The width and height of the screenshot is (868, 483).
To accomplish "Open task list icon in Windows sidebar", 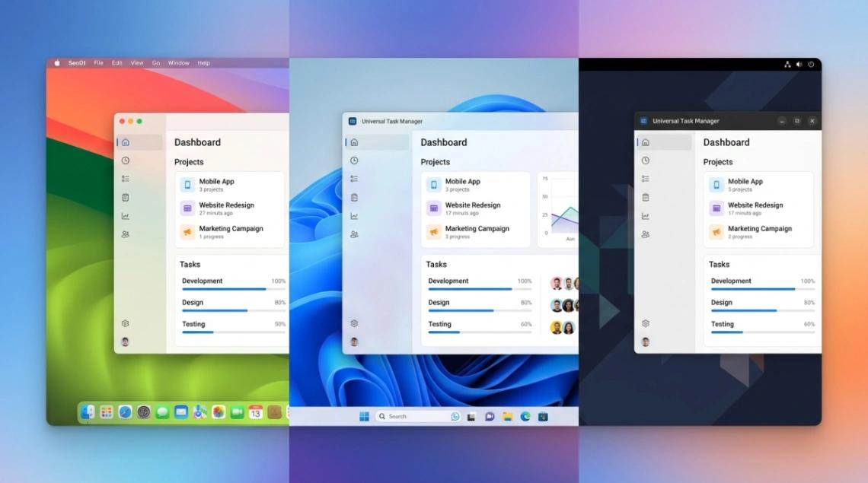I will (x=354, y=179).
